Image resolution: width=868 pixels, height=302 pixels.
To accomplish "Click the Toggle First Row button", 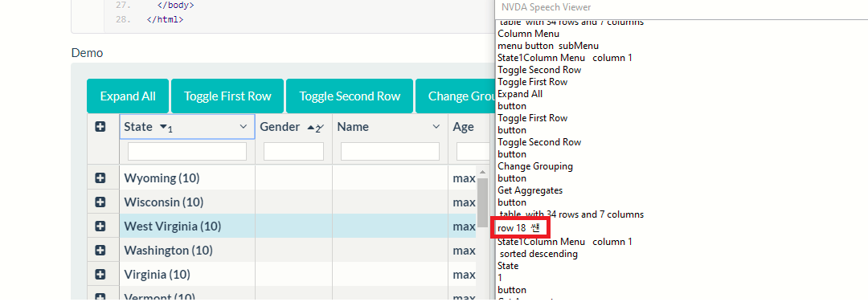I will (227, 96).
